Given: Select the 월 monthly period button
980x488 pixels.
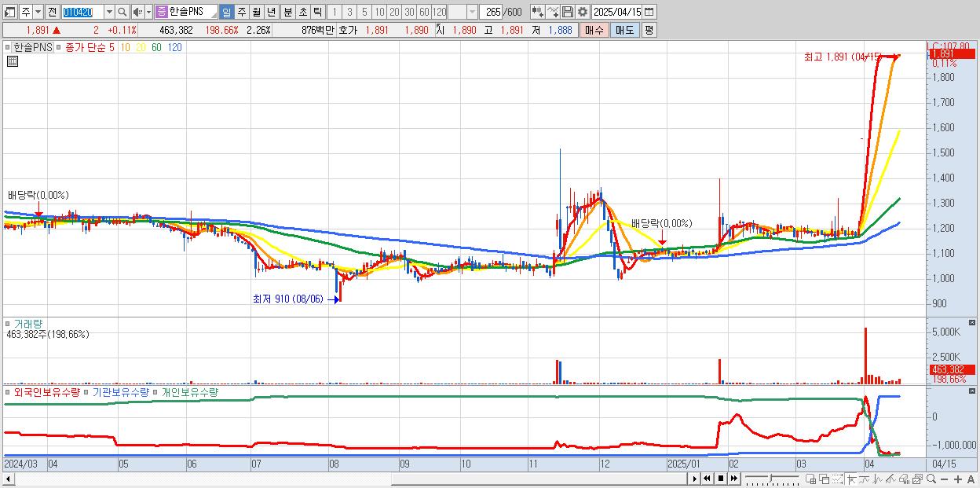Looking at the screenshot, I should 256,12.
